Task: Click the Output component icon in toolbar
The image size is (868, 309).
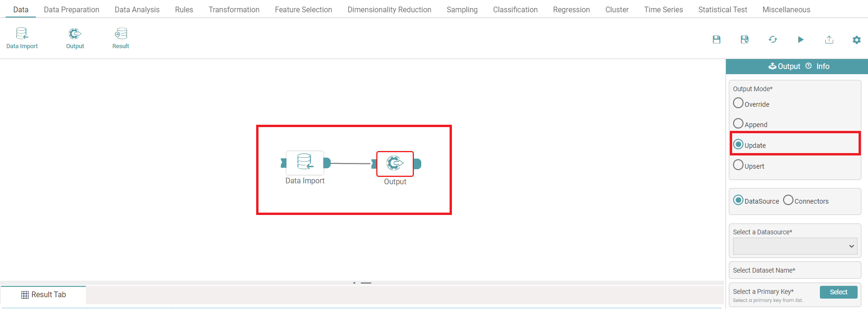Action: 75,34
